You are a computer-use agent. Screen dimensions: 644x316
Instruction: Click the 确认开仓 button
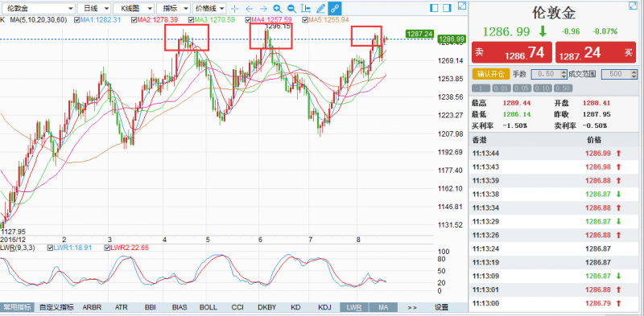tap(491, 74)
